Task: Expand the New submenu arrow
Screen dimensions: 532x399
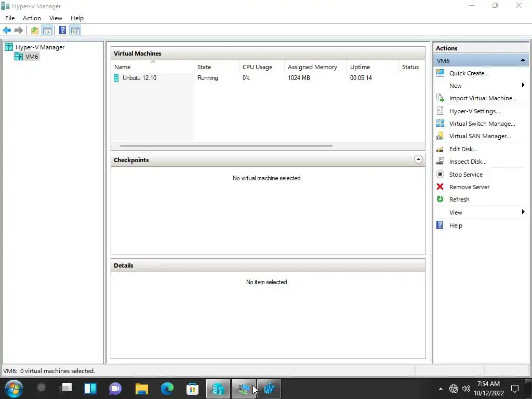Action: pyautogui.click(x=523, y=85)
